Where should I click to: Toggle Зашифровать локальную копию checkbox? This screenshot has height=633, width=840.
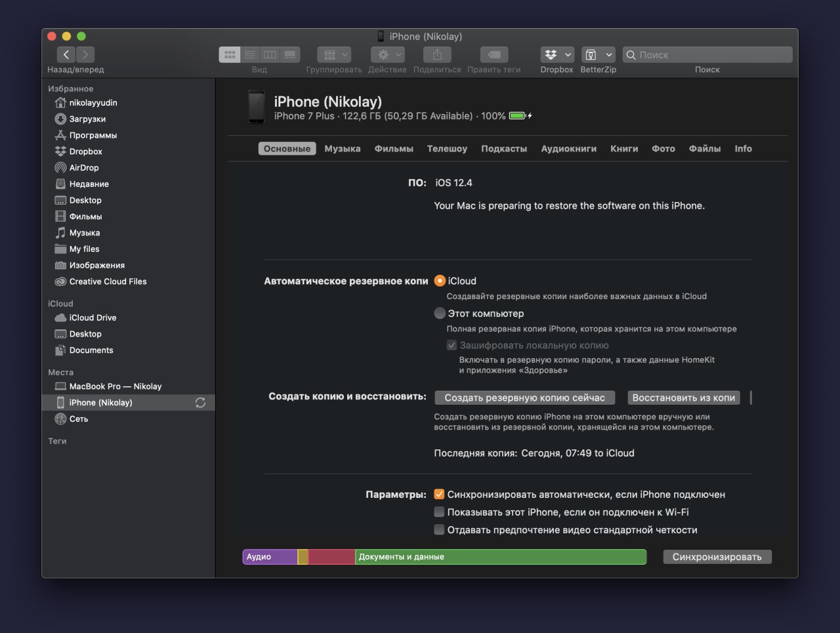tap(451, 345)
